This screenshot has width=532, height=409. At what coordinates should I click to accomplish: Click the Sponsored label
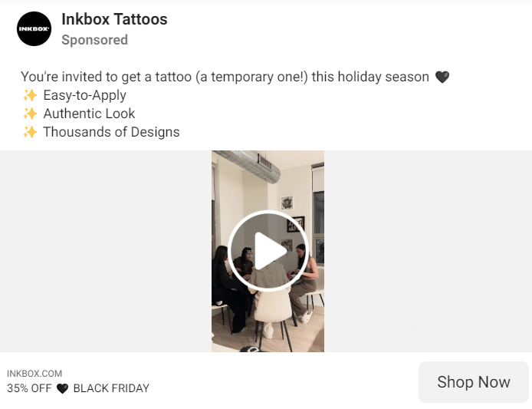click(x=94, y=40)
